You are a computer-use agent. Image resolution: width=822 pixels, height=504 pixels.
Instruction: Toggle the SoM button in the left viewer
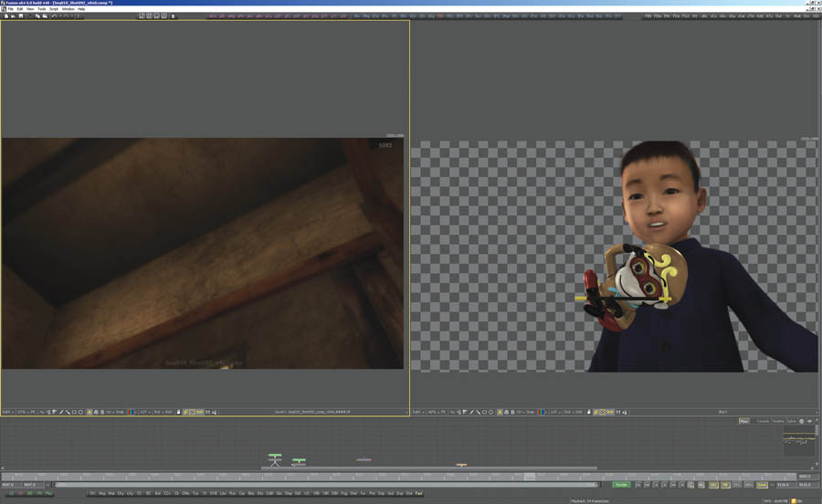click(x=200, y=412)
